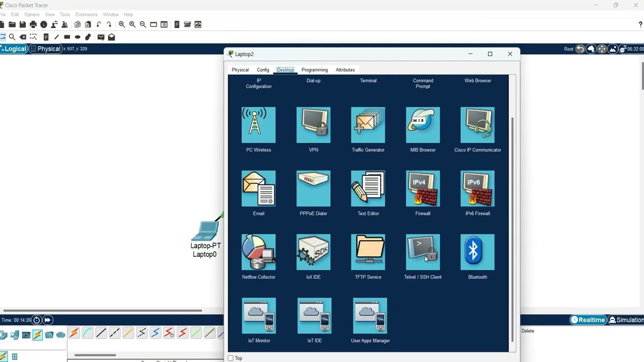
Task: Click the Create New Cluster cloud icon
Action: point(591,49)
